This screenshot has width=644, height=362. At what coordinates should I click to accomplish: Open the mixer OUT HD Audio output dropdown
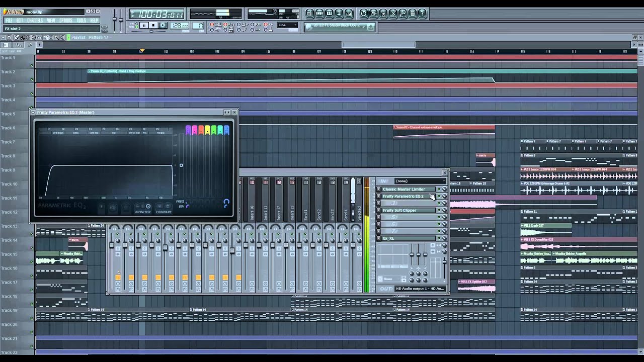pyautogui.click(x=420, y=289)
